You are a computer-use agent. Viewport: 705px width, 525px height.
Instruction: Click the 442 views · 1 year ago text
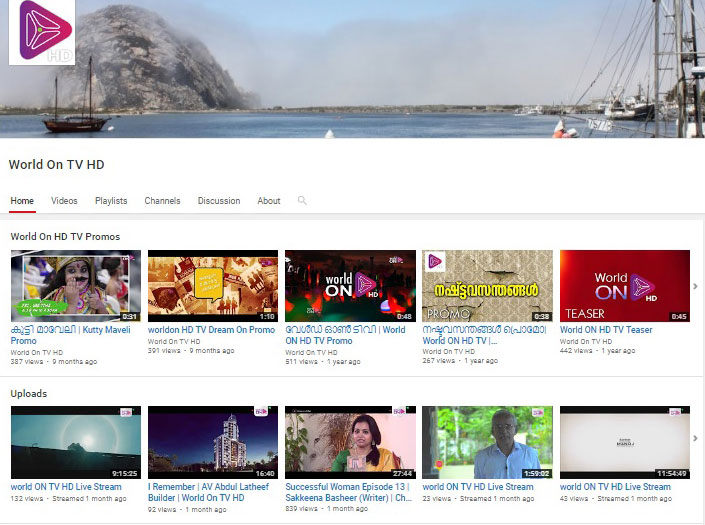click(x=598, y=351)
